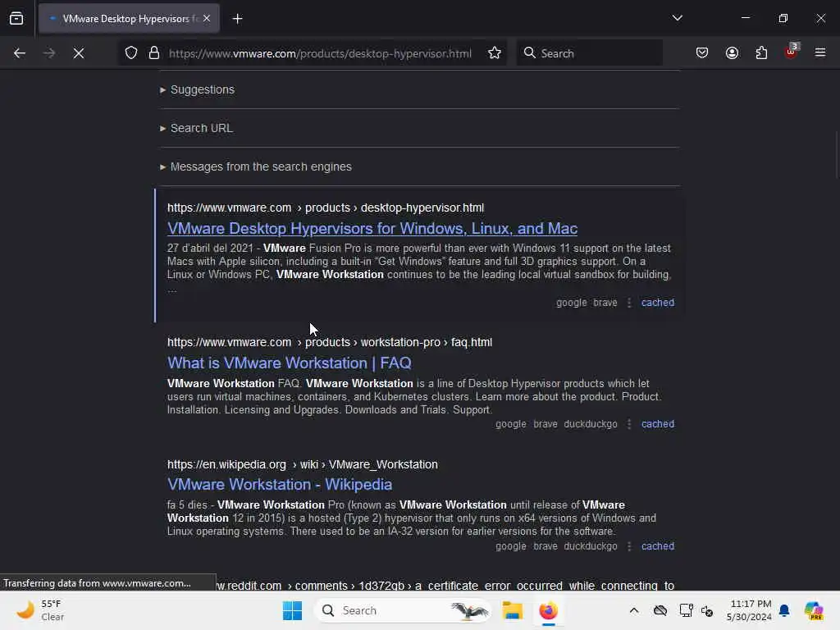Close the VMware Desktop Hypervisors tab
Screen dimensions: 840x630
click(207, 19)
